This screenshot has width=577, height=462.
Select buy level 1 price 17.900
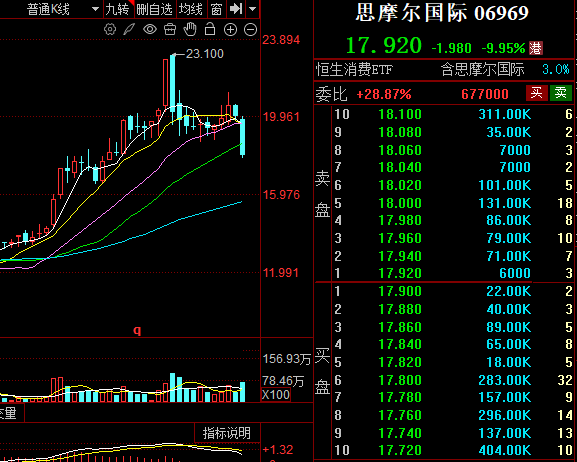pos(400,291)
